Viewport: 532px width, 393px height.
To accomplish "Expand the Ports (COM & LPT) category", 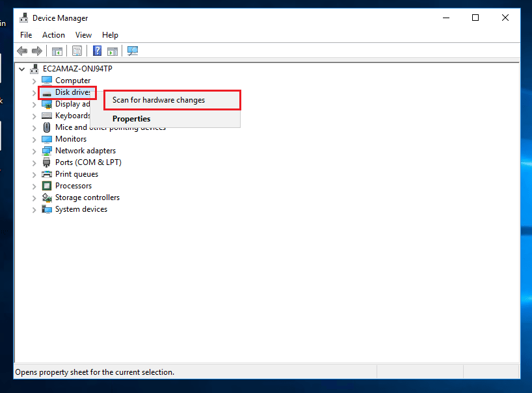I will [34, 163].
